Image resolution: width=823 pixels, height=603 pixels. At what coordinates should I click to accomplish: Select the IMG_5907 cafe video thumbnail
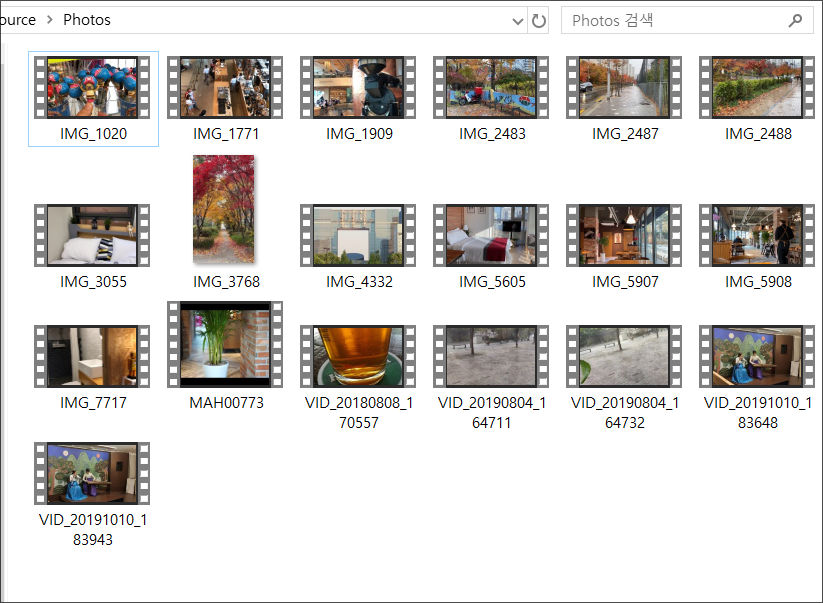[624, 236]
